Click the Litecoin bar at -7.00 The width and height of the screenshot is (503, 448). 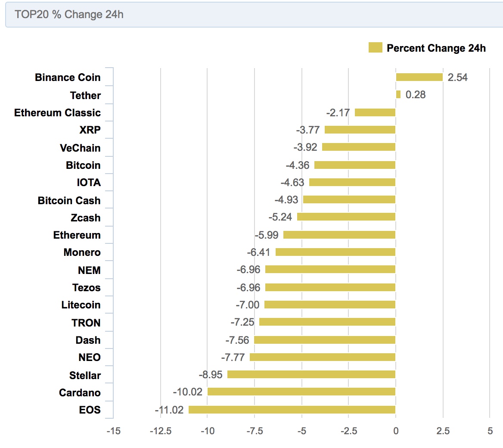(x=330, y=305)
